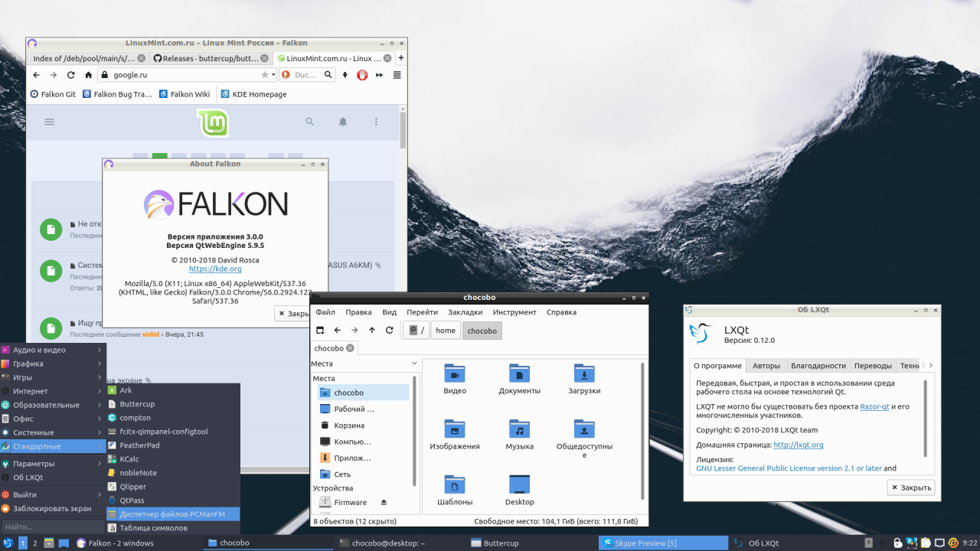
Task: Click home path button in PCManFM
Action: coord(446,331)
